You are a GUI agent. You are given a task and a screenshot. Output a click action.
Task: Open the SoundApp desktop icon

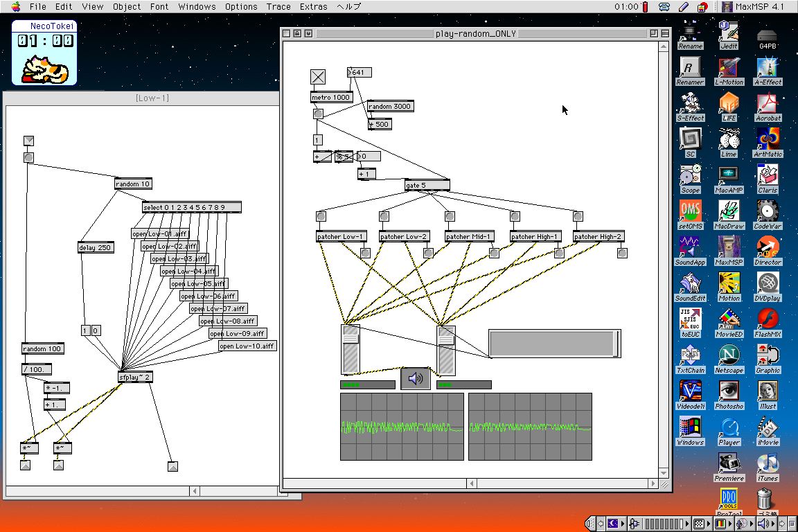pos(690,251)
